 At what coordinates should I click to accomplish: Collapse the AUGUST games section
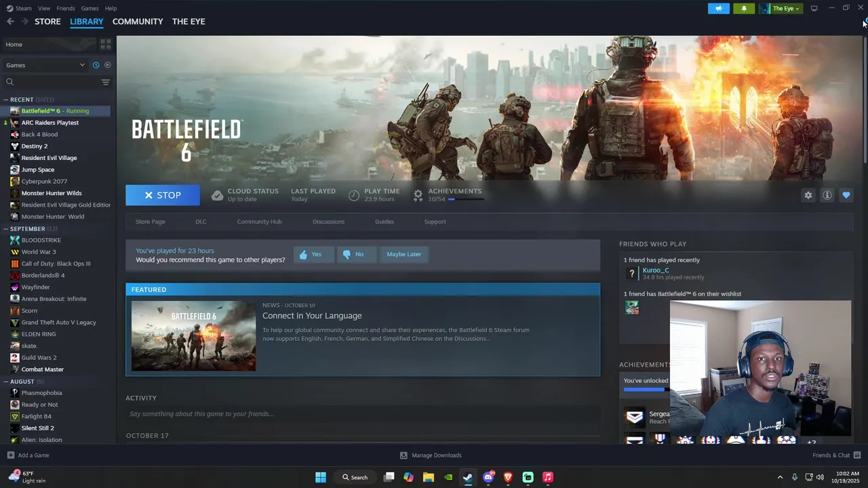click(6, 382)
